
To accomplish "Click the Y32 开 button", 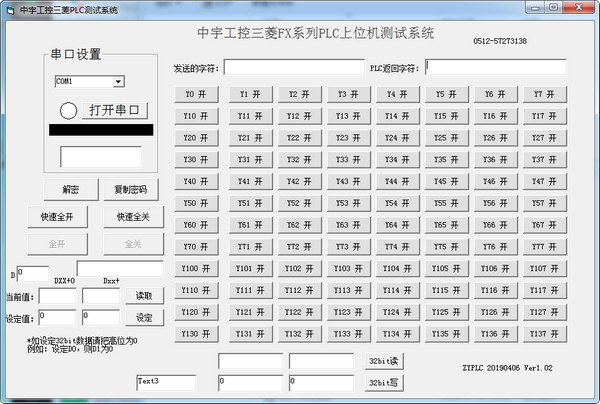I will [300, 160].
